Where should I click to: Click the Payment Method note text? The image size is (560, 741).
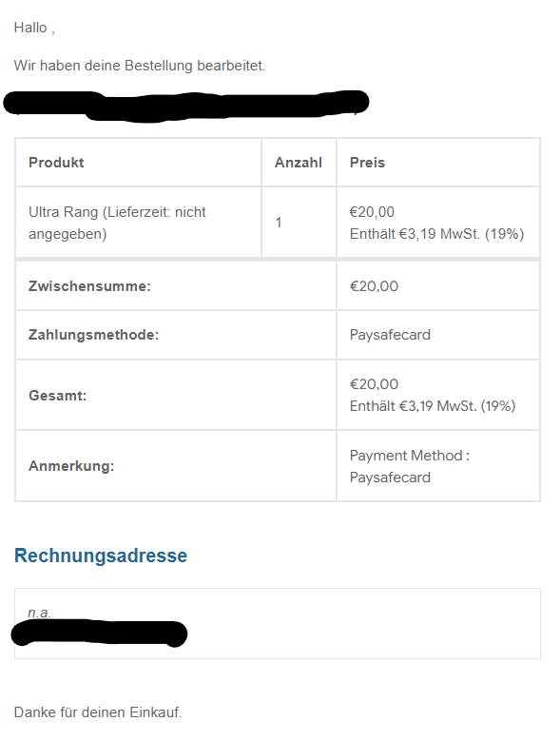[410, 466]
